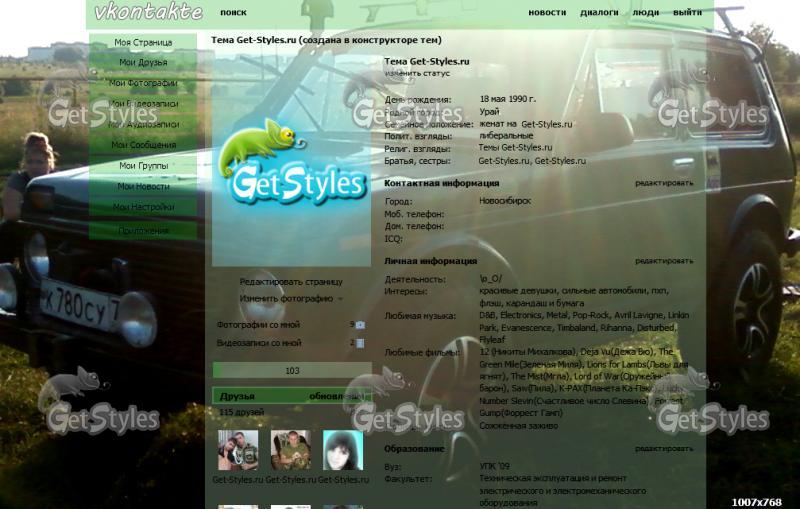Open Моя Страница in the sidebar

(143, 43)
